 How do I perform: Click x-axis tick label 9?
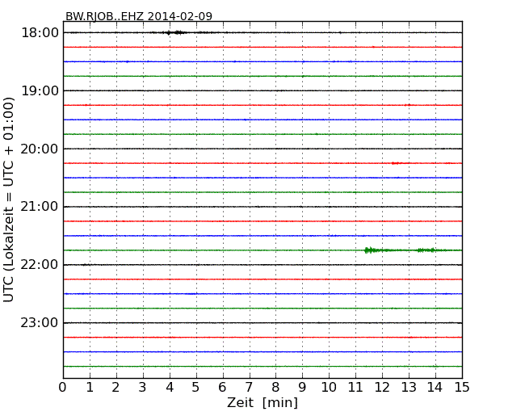302,388
